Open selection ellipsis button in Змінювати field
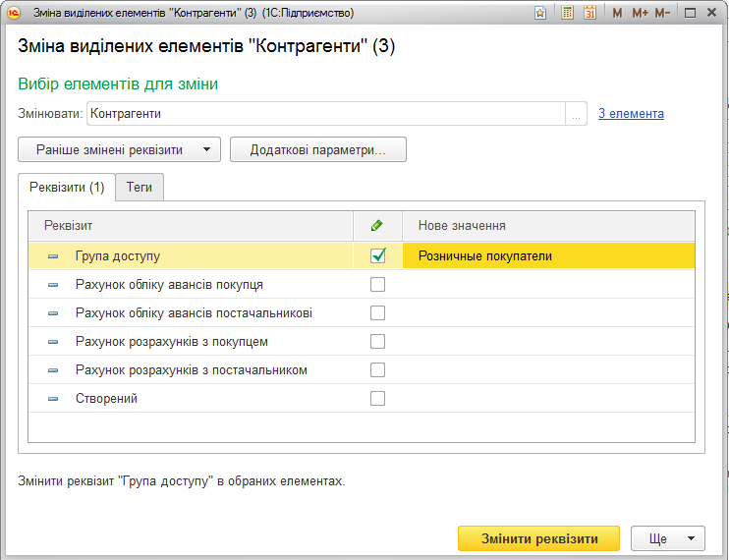This screenshot has width=729, height=560. pyautogui.click(x=576, y=114)
